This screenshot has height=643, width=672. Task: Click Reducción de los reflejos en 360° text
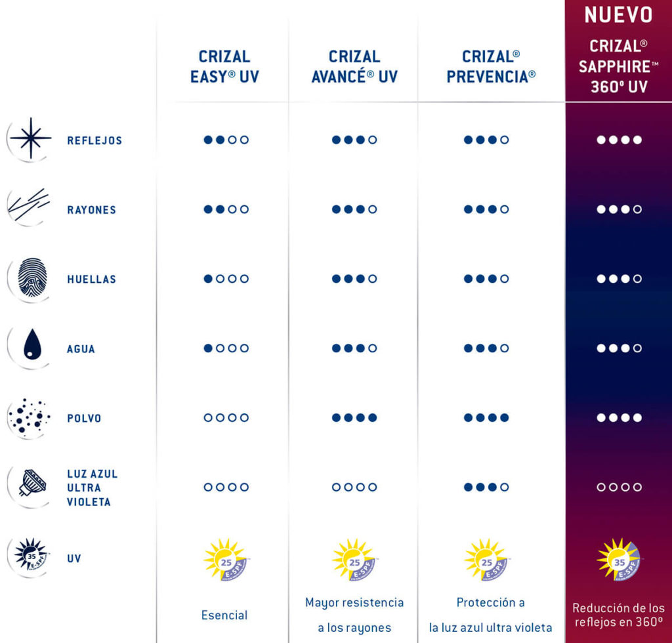tap(619, 615)
